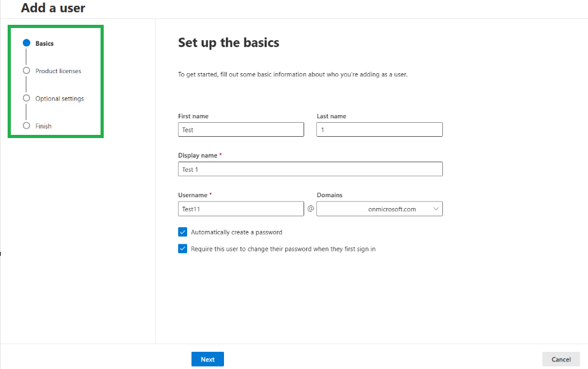
Task: Select the Display name input box
Action: pyautogui.click(x=311, y=169)
